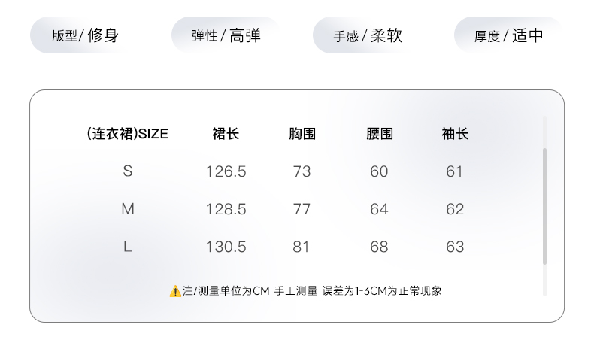Click the bust value 81
The width and height of the screenshot is (594, 364).
[x=302, y=247]
